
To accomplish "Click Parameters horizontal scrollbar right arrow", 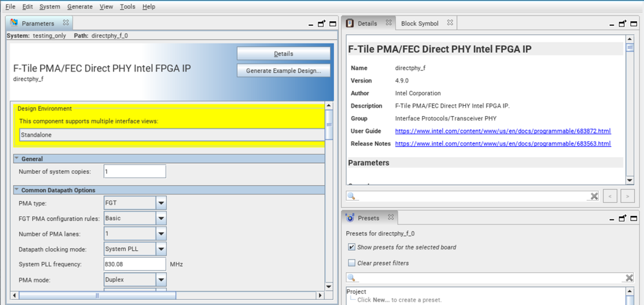I will point(321,295).
